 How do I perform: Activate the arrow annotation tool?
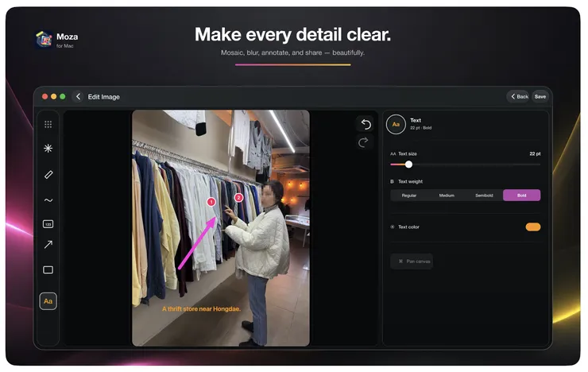48,245
